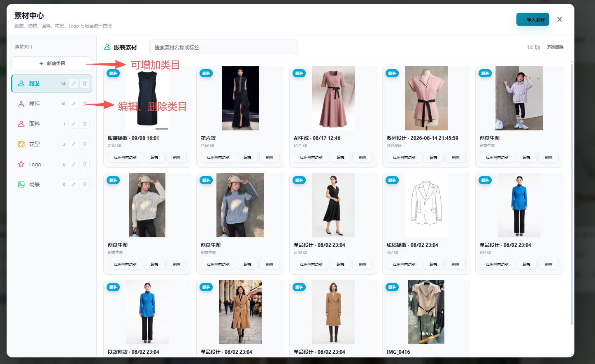This screenshot has height=364, width=595.
Task: Edit the 模特 category via its pencil icon
Action: coord(74,104)
